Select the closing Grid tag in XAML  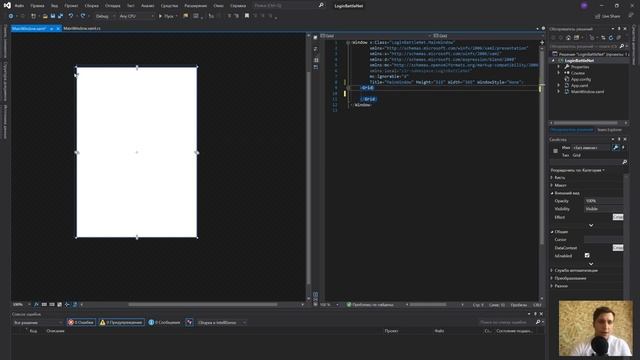pyautogui.click(x=369, y=99)
